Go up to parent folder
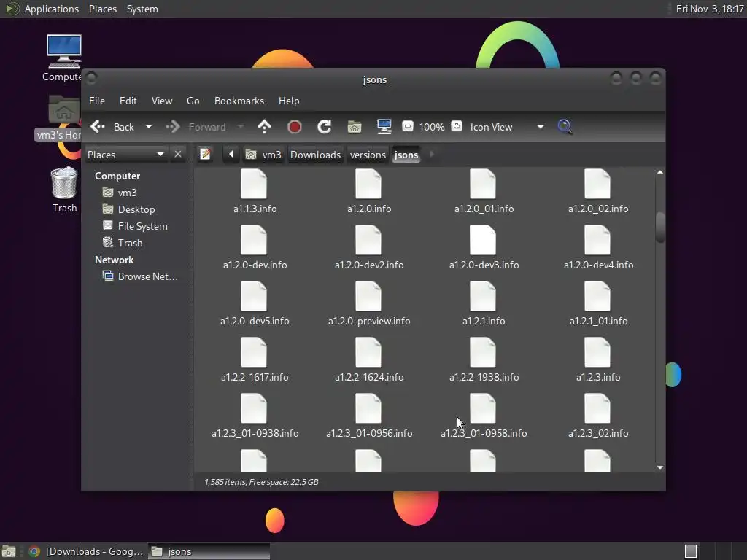The image size is (747, 560). (x=264, y=127)
